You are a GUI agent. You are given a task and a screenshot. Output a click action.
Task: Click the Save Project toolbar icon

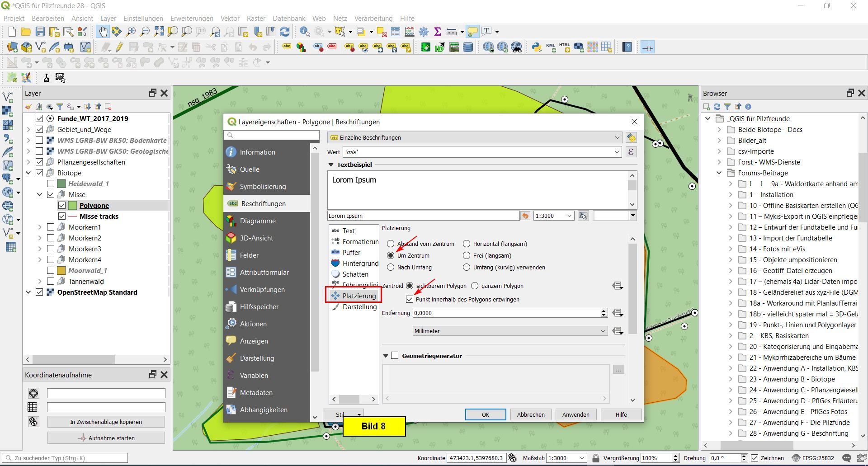(x=40, y=32)
